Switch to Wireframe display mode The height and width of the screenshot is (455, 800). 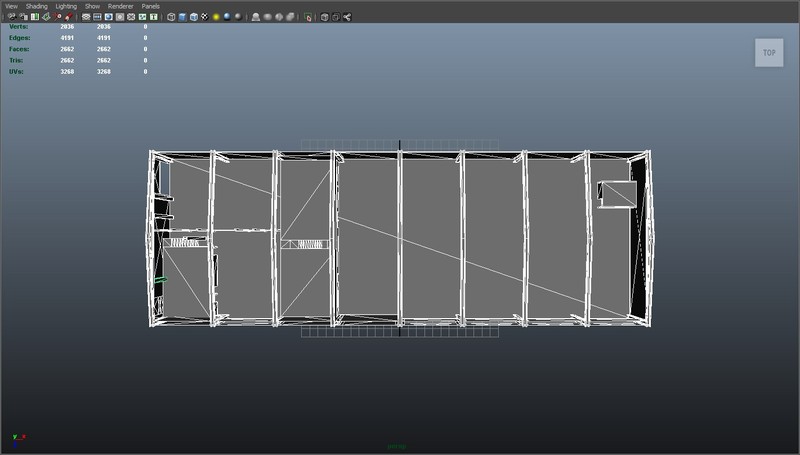pos(171,17)
